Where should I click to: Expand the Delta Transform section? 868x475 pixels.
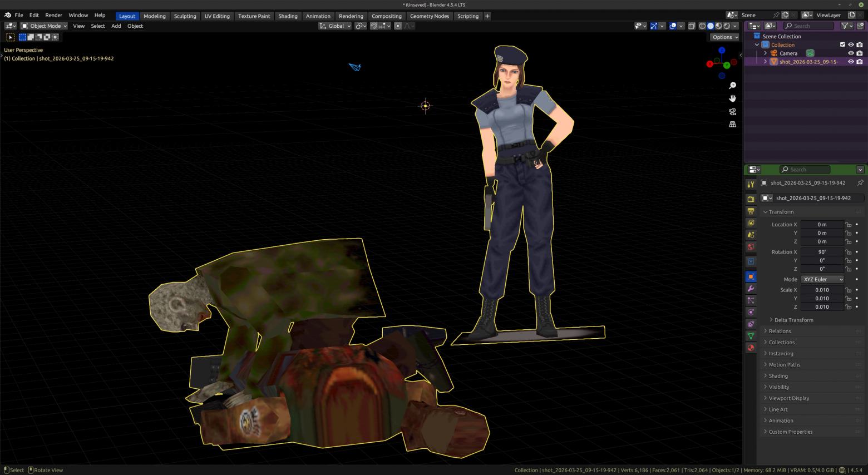(793, 320)
